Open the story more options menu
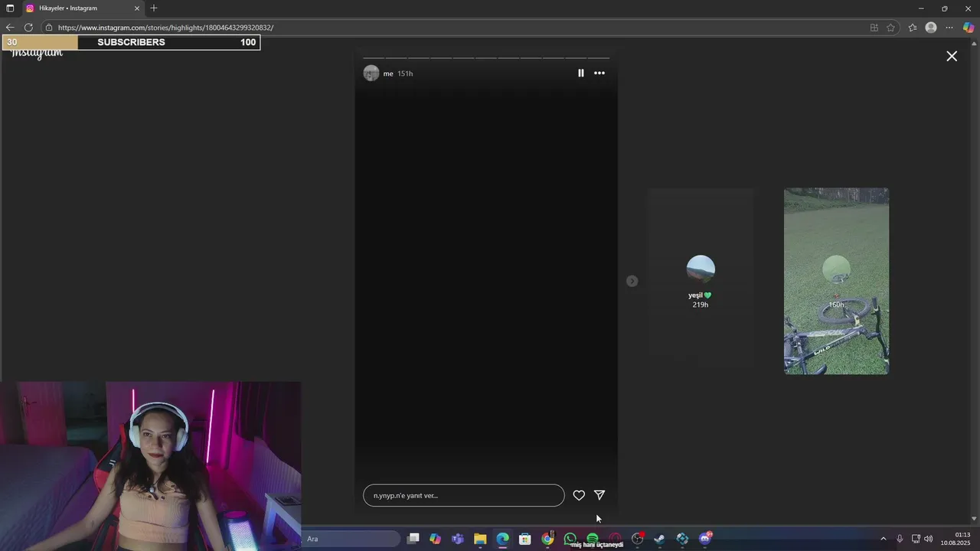Image resolution: width=980 pixels, height=551 pixels. pyautogui.click(x=599, y=73)
